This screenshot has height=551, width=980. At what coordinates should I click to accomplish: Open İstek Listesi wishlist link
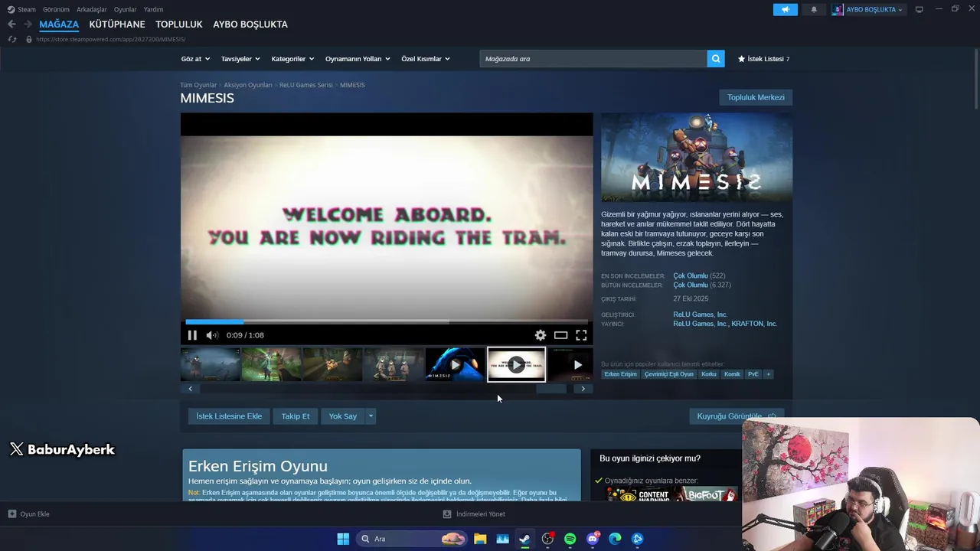[763, 59]
